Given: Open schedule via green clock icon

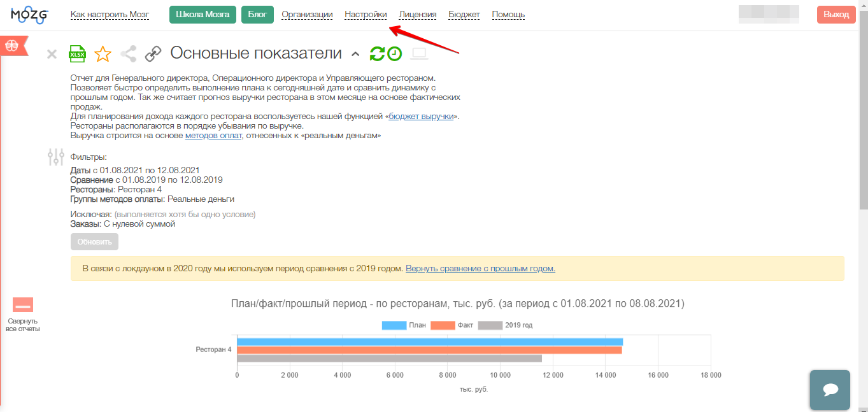Looking at the screenshot, I should (395, 54).
